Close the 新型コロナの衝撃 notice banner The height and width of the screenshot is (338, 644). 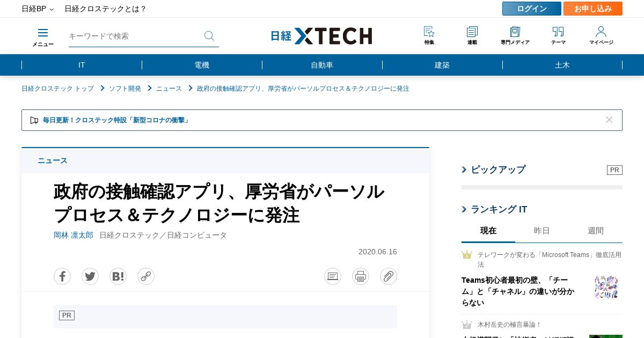point(609,120)
